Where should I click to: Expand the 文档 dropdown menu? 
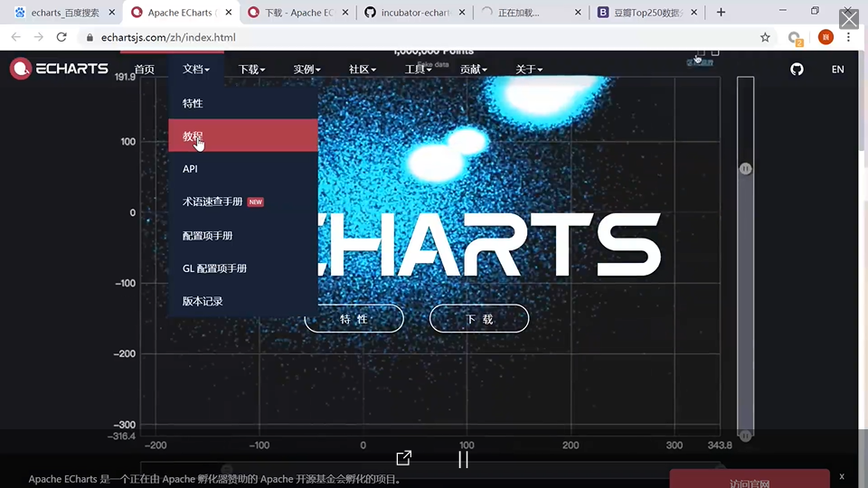click(x=196, y=70)
